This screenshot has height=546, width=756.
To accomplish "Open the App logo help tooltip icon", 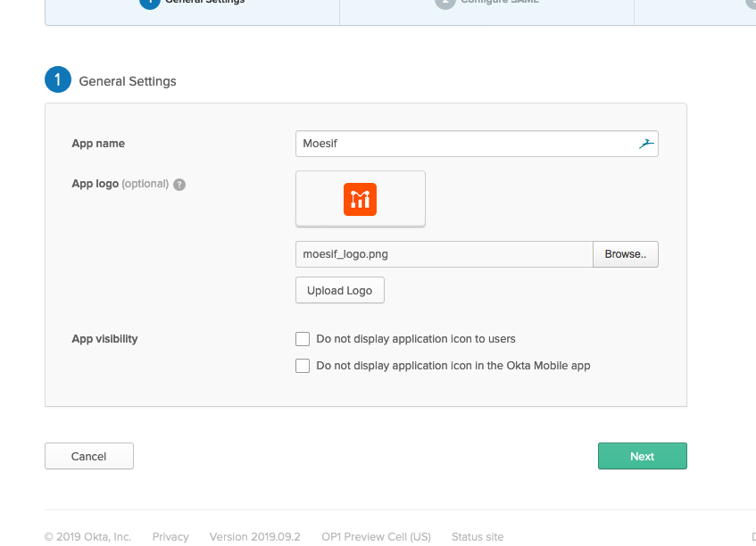I will click(179, 184).
